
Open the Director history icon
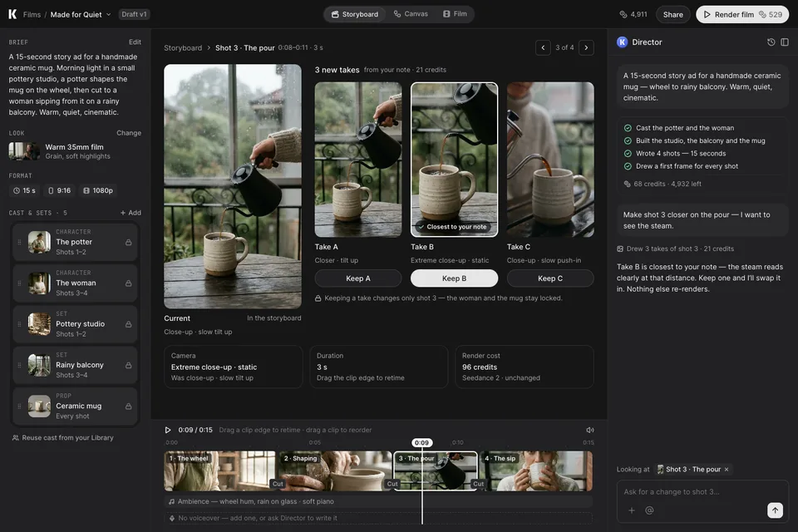click(x=771, y=42)
